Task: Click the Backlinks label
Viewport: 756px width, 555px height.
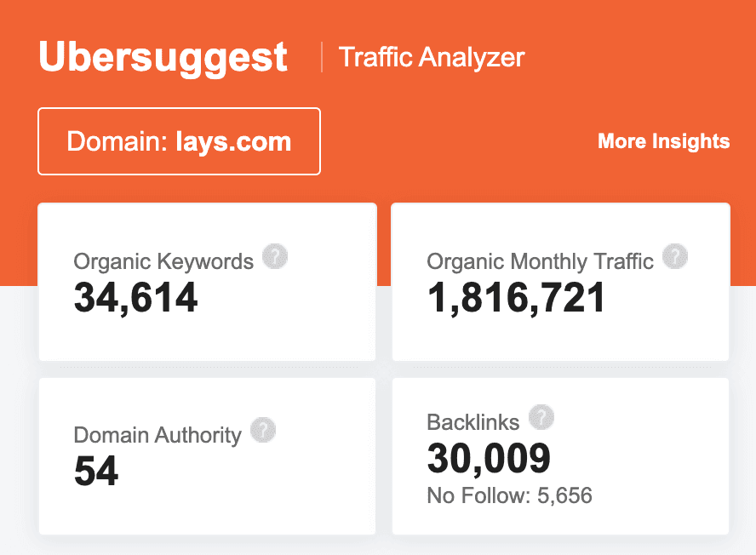Action: point(472,422)
